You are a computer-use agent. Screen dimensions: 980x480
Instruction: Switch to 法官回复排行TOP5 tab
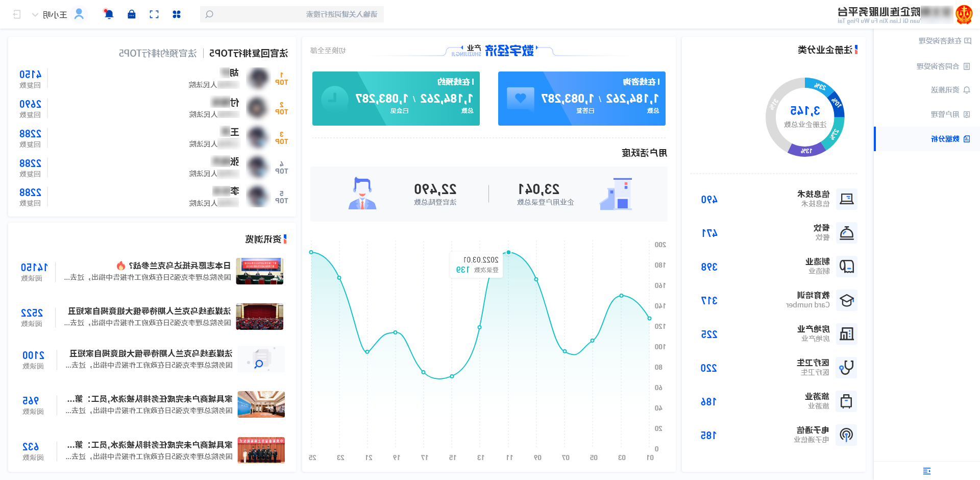point(249,53)
